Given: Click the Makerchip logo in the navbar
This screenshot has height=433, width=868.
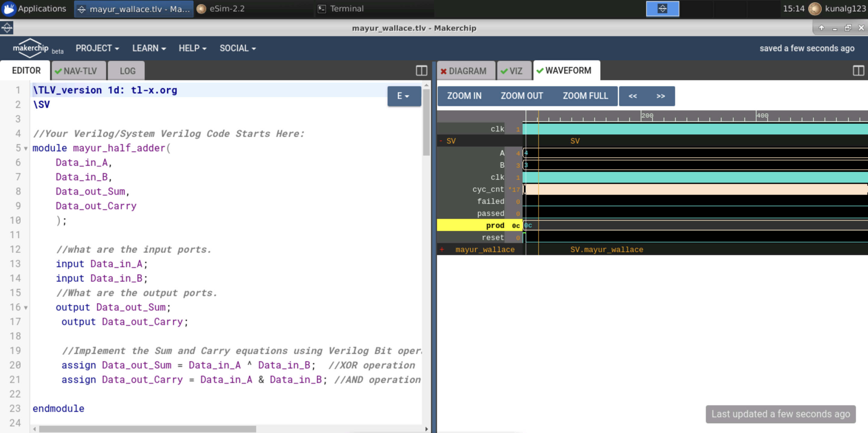Looking at the screenshot, I should point(30,48).
